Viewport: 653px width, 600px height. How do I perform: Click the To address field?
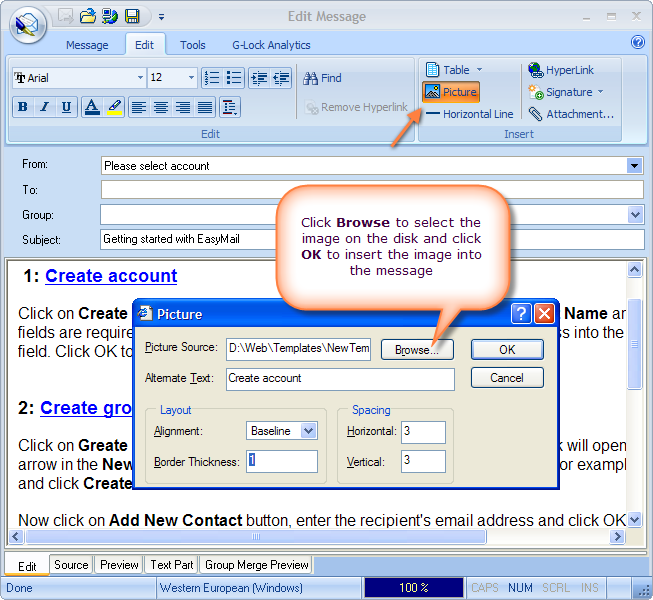(x=372, y=190)
